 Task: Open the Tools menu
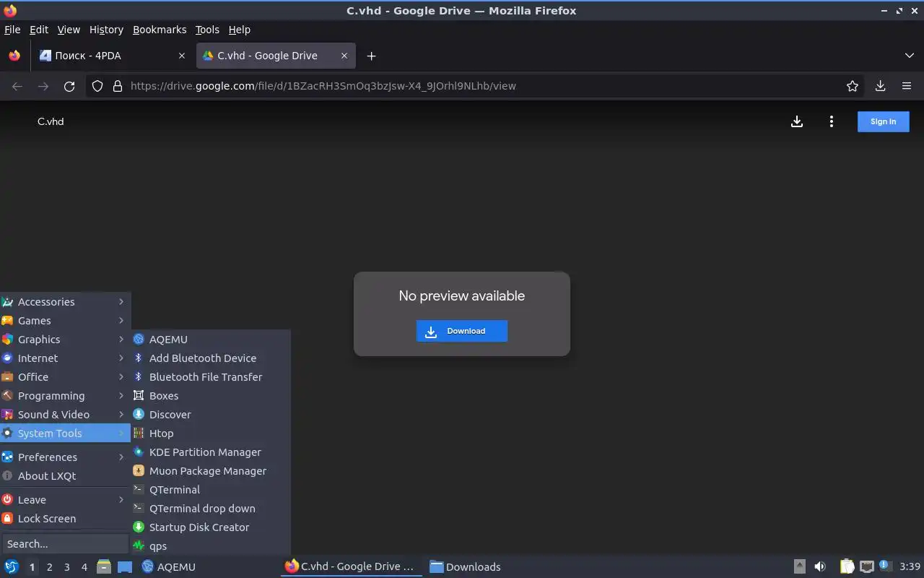pos(207,30)
